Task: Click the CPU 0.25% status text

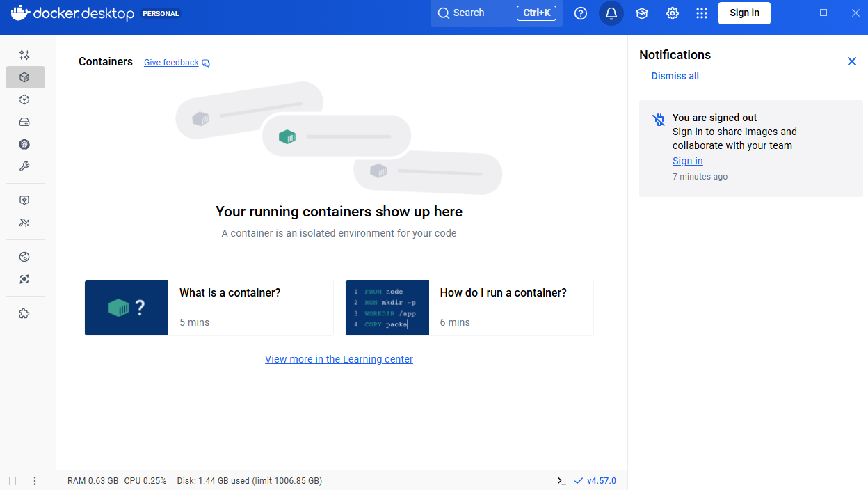Action: pos(145,481)
